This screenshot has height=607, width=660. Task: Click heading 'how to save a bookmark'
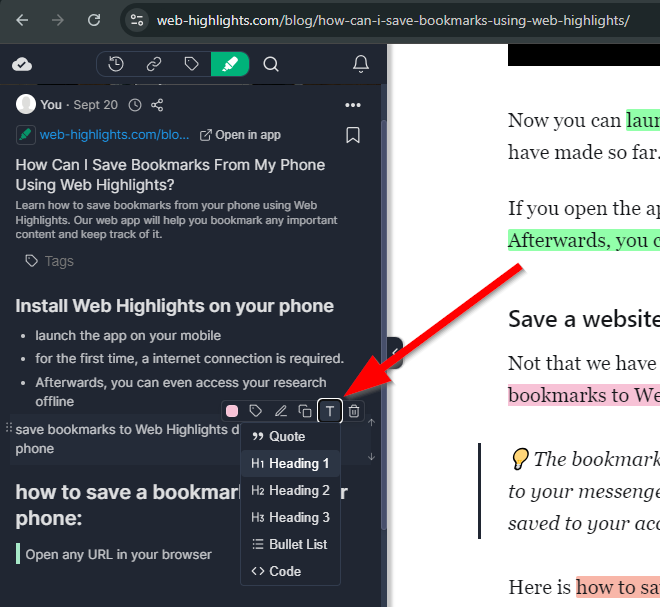coord(127,505)
